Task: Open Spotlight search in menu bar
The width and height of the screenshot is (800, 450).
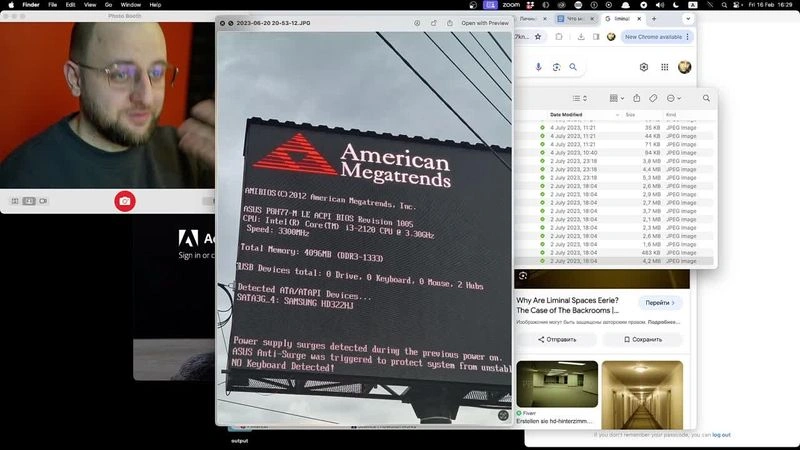Action: click(x=724, y=5)
